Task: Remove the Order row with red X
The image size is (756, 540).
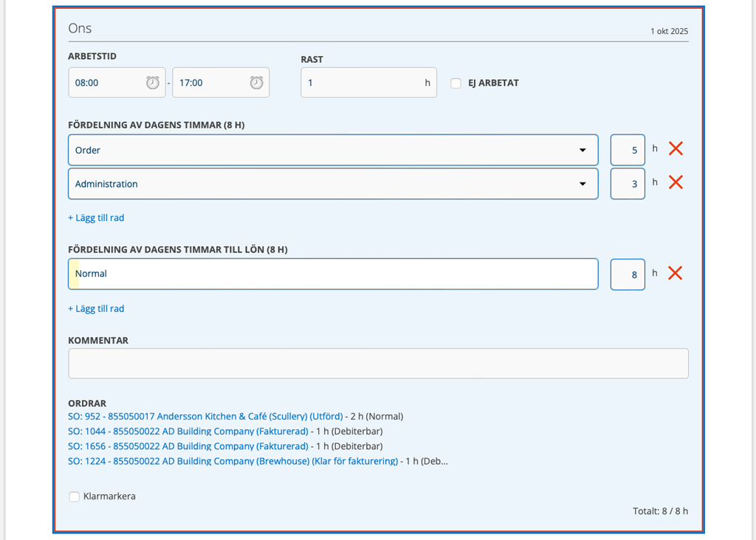Action: pos(675,149)
